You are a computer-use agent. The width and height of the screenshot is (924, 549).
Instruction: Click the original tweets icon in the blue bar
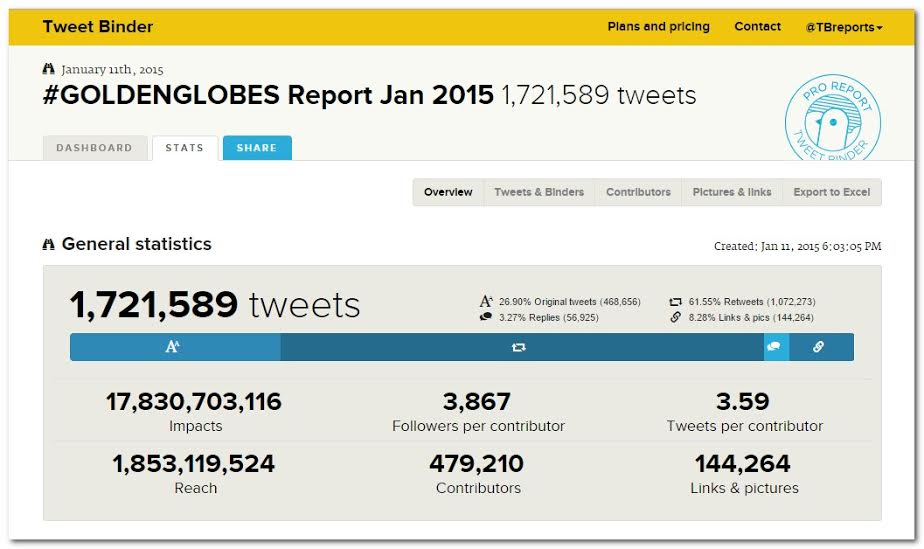pyautogui.click(x=174, y=347)
